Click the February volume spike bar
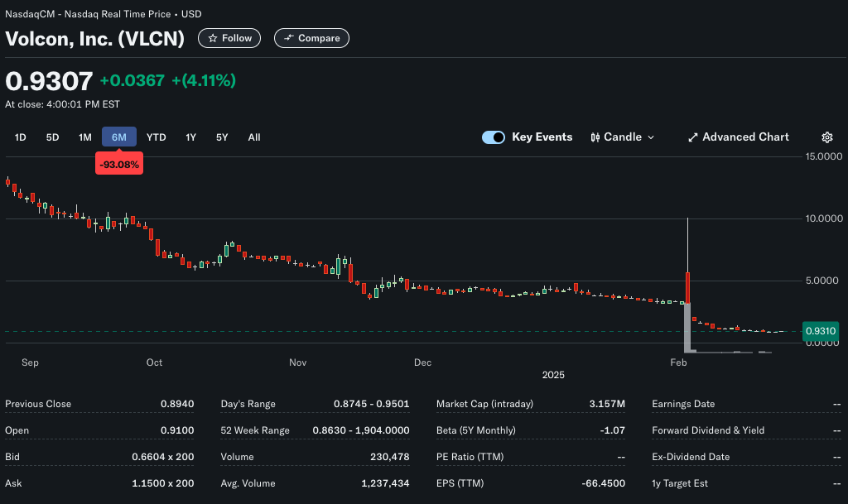Image resolution: width=848 pixels, height=504 pixels. pyautogui.click(x=687, y=328)
